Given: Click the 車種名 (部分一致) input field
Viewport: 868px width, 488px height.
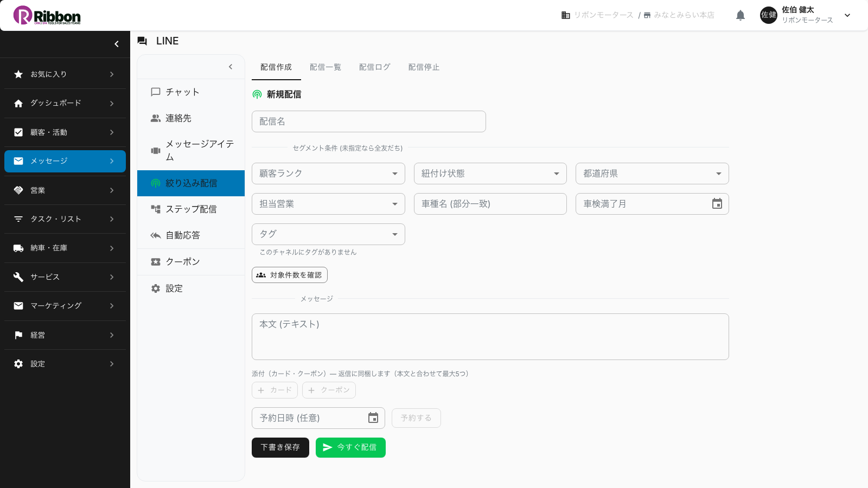Looking at the screenshot, I should tap(490, 204).
